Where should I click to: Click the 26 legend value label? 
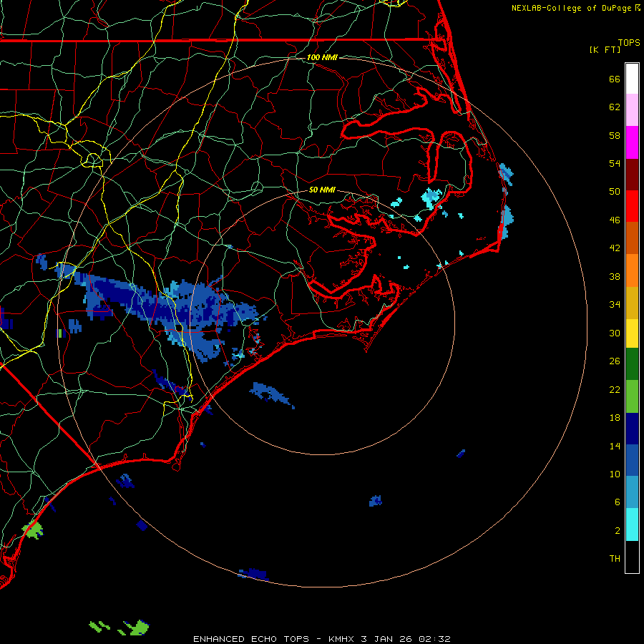pyautogui.click(x=615, y=361)
